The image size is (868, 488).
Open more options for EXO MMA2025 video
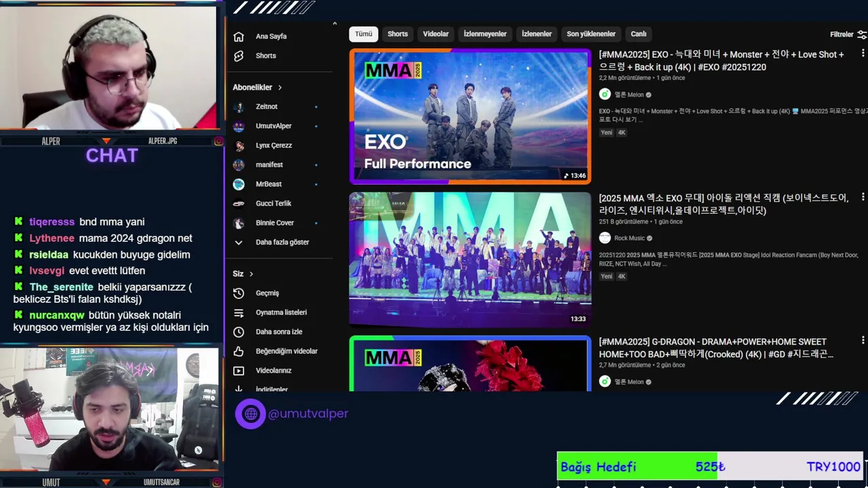863,53
